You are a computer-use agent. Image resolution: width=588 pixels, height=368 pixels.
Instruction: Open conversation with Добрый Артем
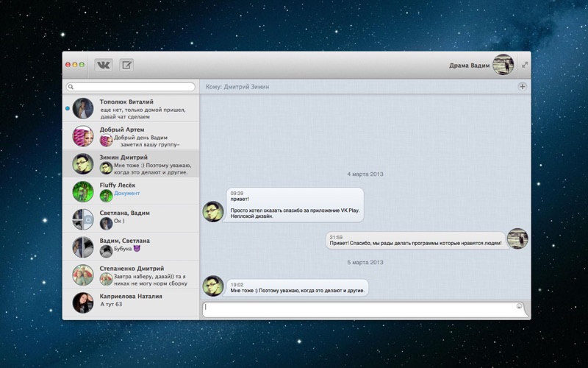[131, 136]
